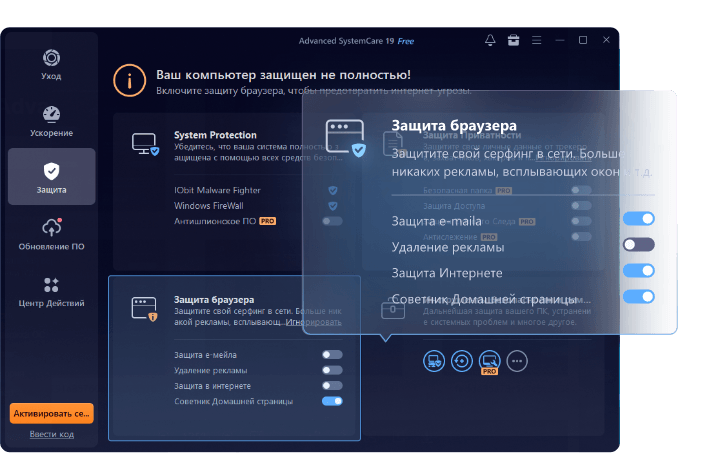
Task: Click the Защита браузера heading in the lower card
Action: [x=214, y=300]
